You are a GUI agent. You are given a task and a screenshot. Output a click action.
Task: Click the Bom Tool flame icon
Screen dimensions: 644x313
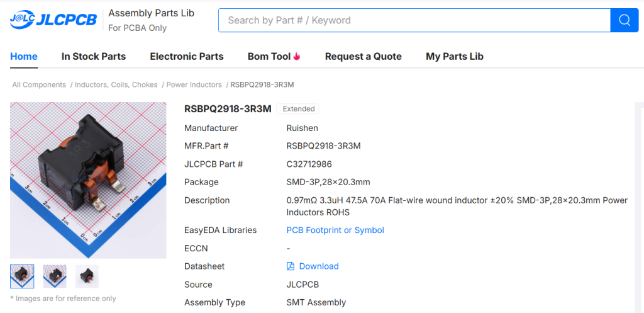297,57
